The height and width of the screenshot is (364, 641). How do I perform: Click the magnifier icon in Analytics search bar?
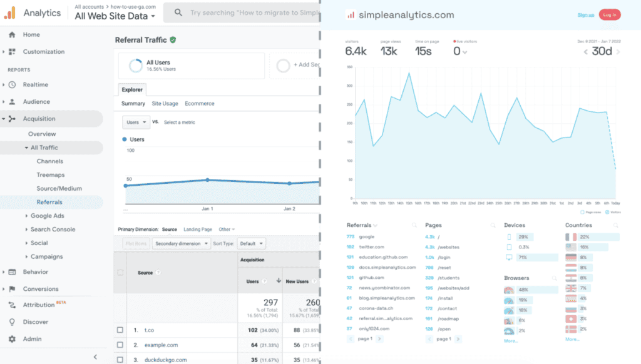click(x=178, y=13)
